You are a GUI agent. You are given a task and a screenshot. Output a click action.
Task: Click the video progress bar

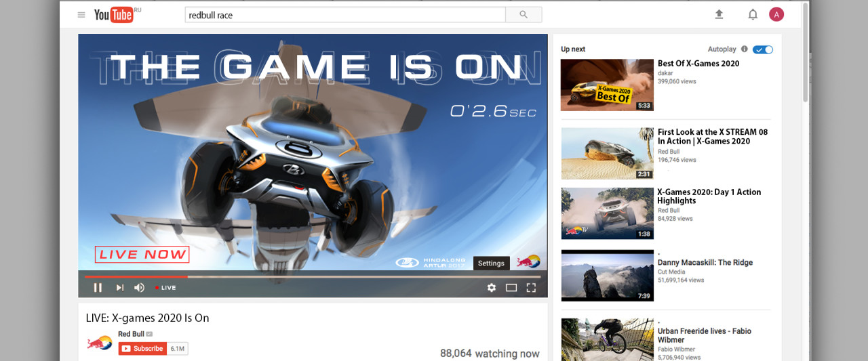(x=313, y=276)
